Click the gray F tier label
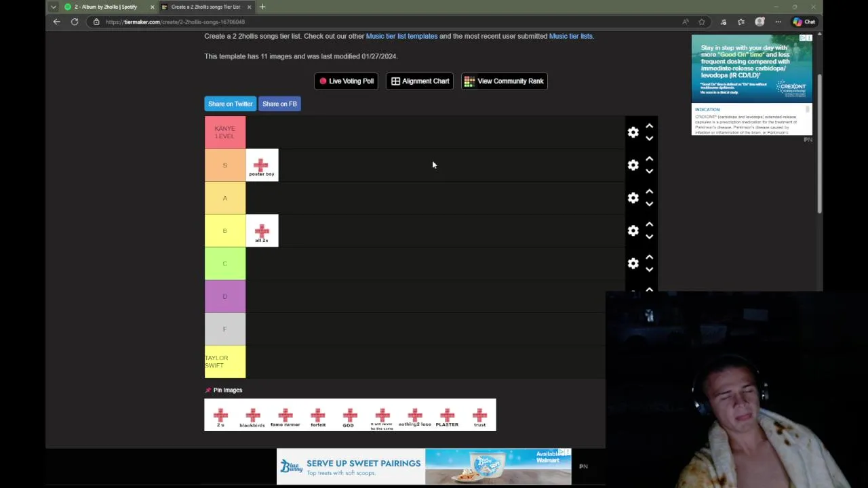 point(225,329)
